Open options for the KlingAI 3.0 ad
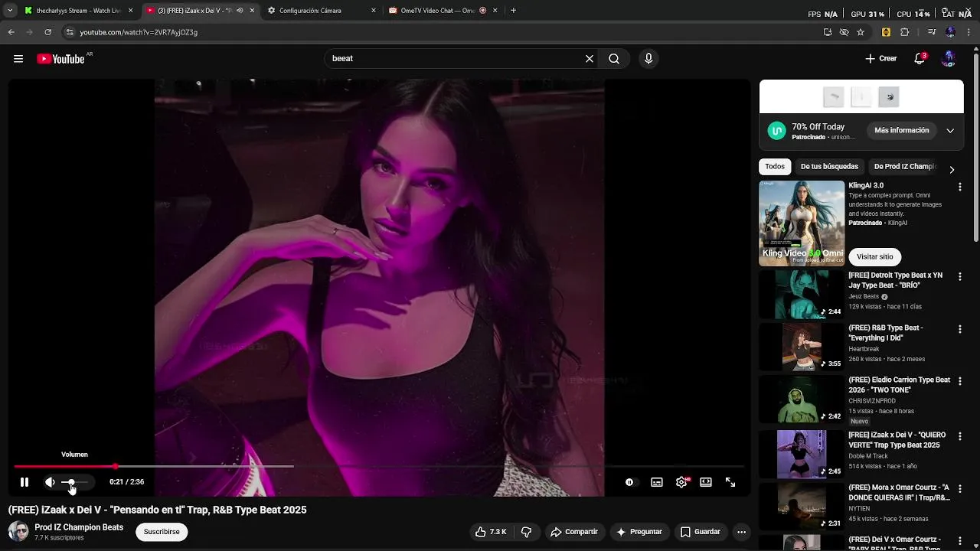 pyautogui.click(x=959, y=187)
